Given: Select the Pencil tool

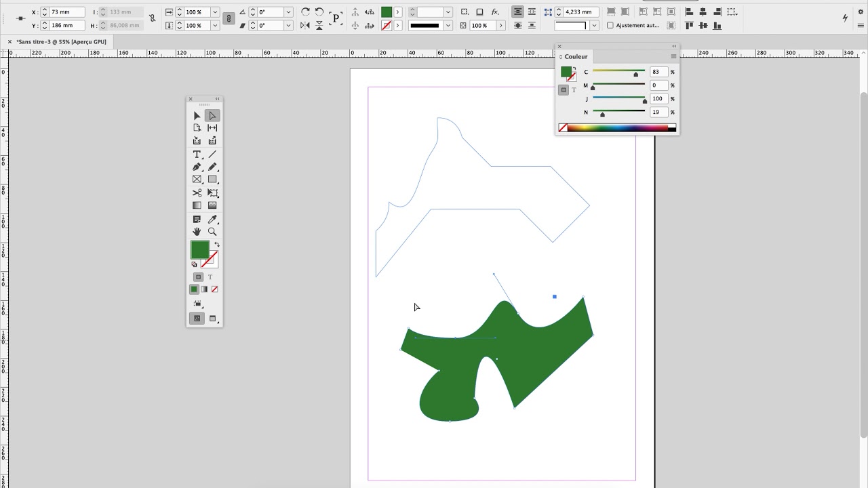Looking at the screenshot, I should click(x=212, y=167).
